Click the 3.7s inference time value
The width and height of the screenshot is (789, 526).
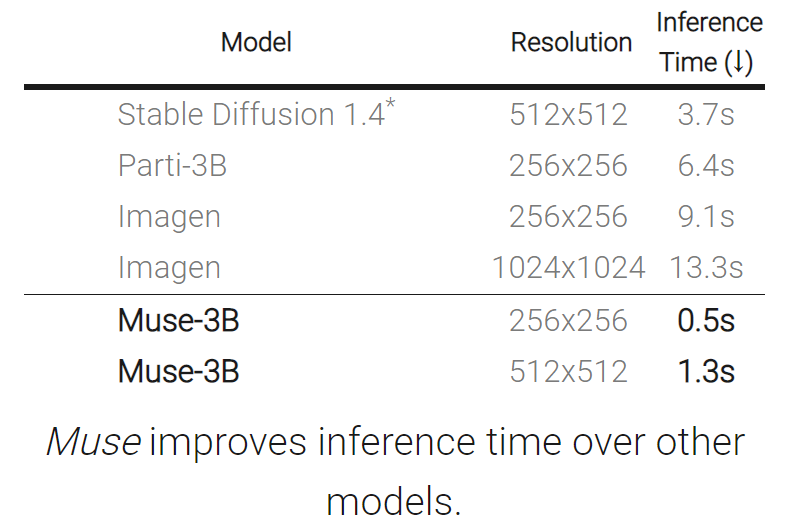[x=706, y=114]
